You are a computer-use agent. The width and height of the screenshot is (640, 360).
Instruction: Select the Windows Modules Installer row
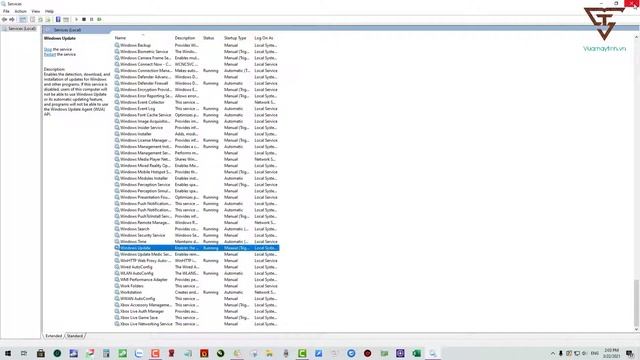click(x=197, y=178)
